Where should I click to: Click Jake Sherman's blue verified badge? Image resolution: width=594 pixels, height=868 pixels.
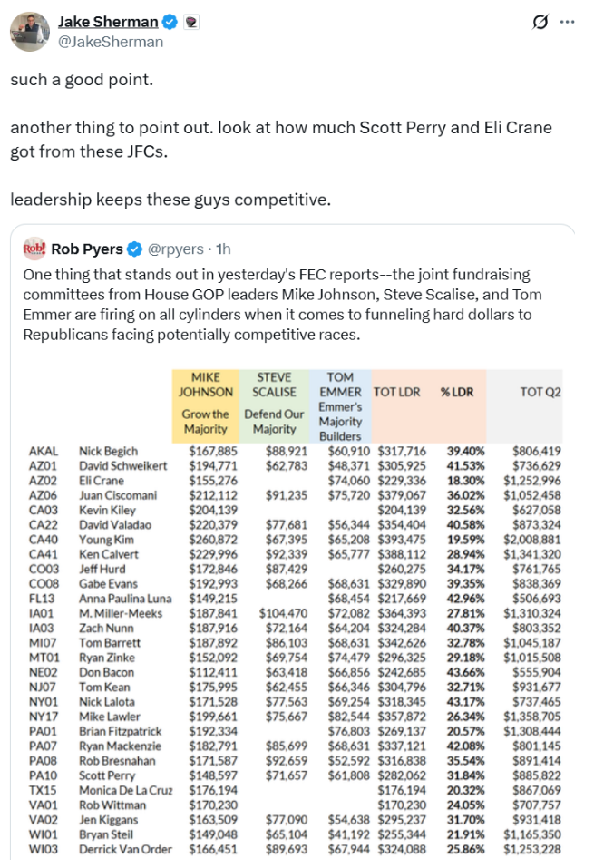[170, 22]
